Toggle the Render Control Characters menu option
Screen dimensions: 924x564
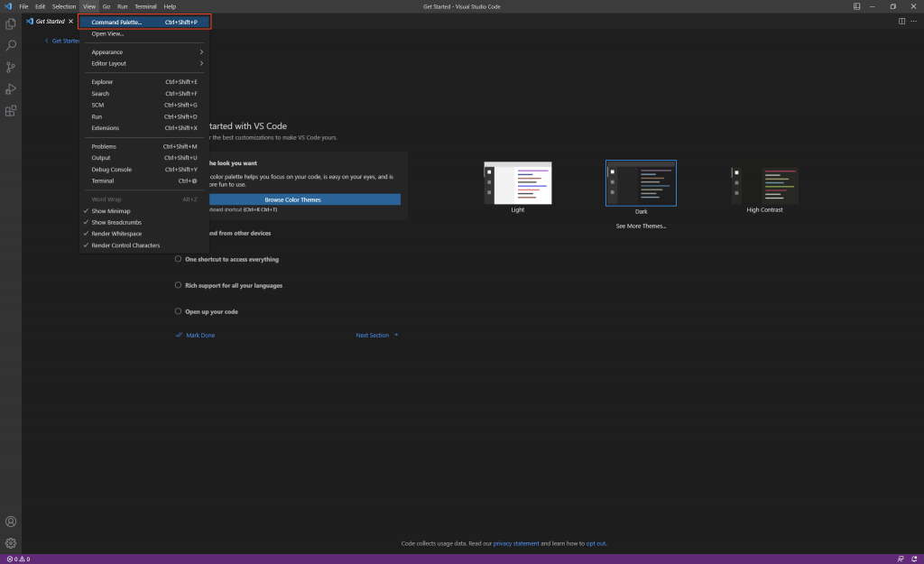pyautogui.click(x=144, y=245)
